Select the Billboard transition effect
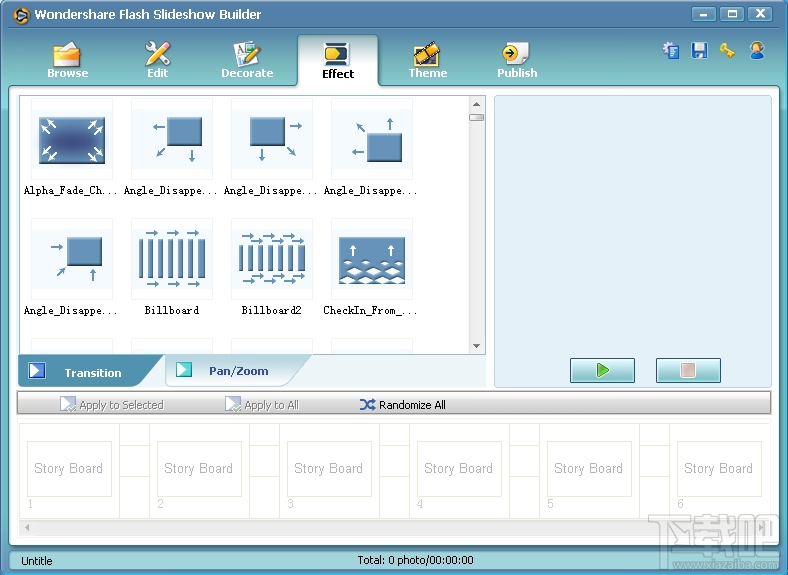The image size is (788, 575). (x=171, y=267)
